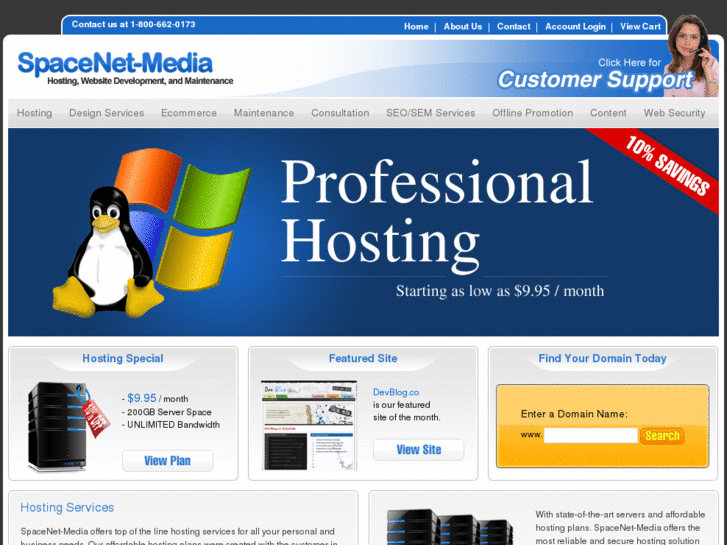727x545 pixels.
Task: Open the DevBlog site screenshot thumbnail
Action: pos(309,426)
